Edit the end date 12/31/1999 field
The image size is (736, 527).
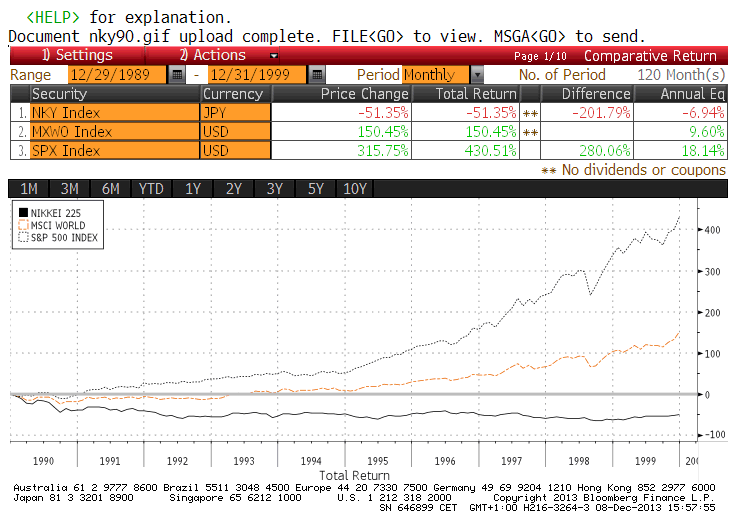(x=257, y=75)
